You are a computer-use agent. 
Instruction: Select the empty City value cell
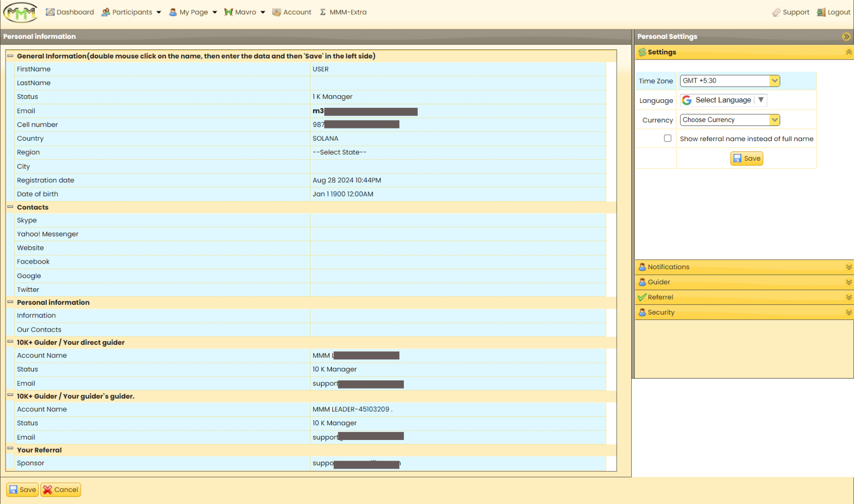458,166
